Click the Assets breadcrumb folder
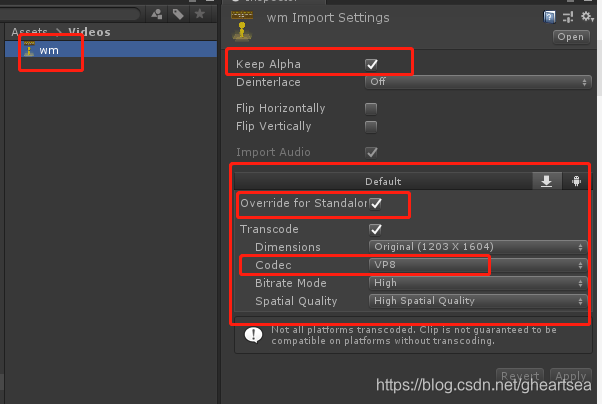Viewport: 602px width, 404px height. 30,32
